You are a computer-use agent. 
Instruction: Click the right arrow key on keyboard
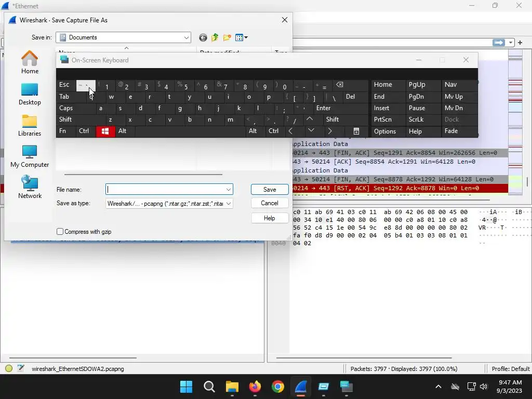click(330, 131)
